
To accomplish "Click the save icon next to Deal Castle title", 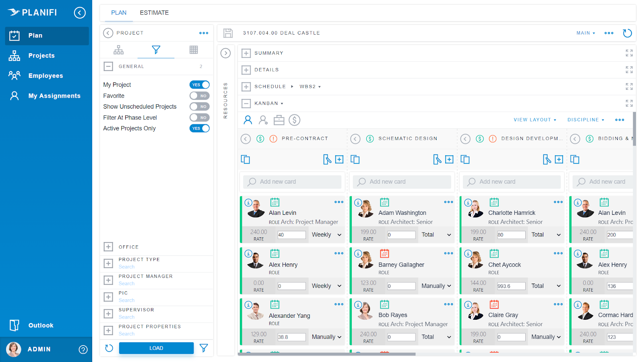I will click(x=228, y=33).
